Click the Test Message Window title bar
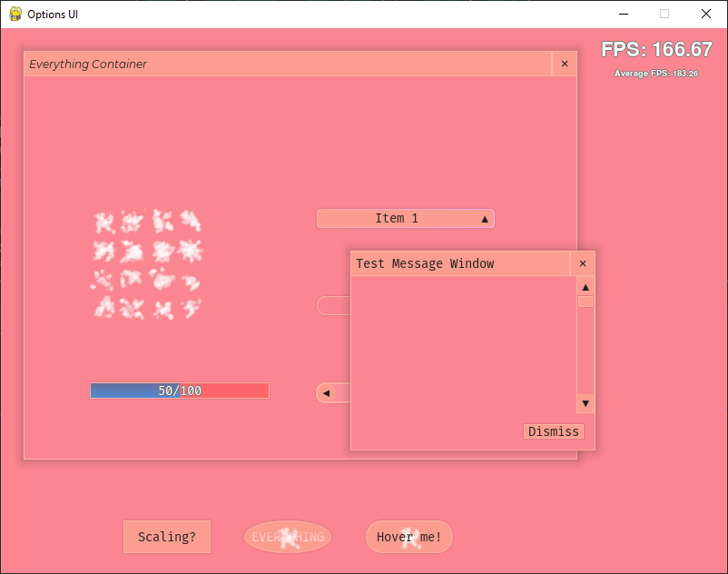728x574 pixels. tap(454, 263)
